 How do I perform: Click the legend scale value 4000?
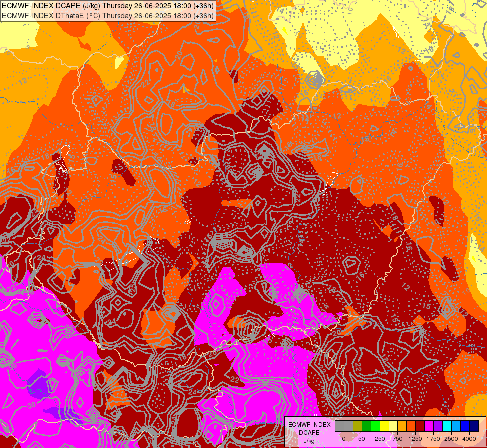point(469,439)
